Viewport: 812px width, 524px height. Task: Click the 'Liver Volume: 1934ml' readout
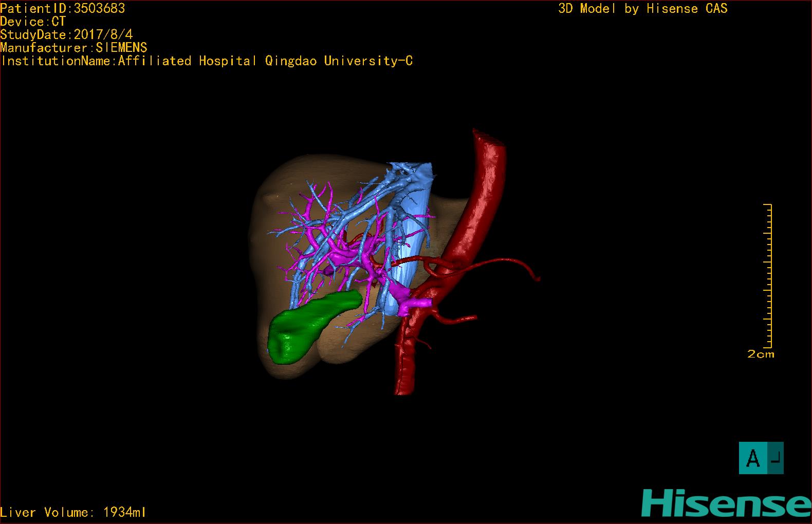point(73,512)
